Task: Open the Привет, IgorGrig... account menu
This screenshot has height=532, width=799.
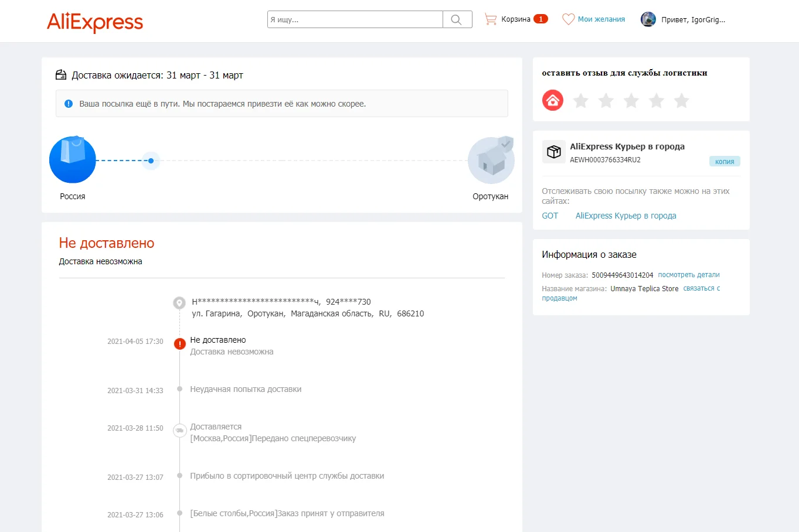Action: [693, 20]
